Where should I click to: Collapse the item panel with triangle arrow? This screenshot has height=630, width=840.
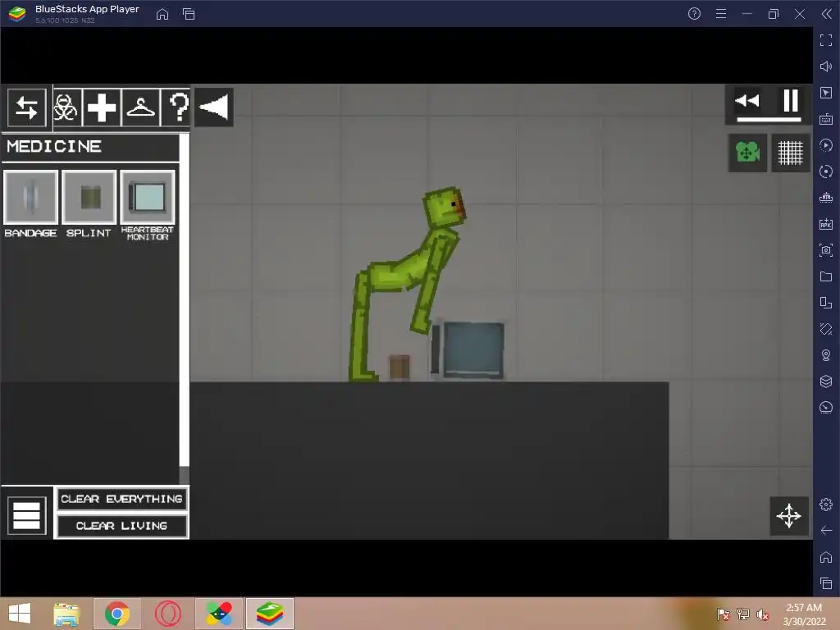click(214, 107)
